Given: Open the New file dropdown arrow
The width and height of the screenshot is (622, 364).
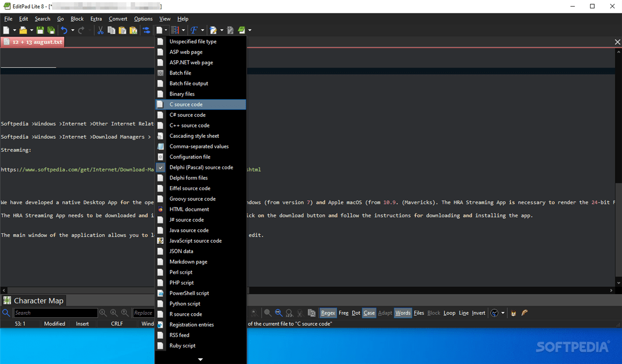Looking at the screenshot, I should [x=14, y=30].
